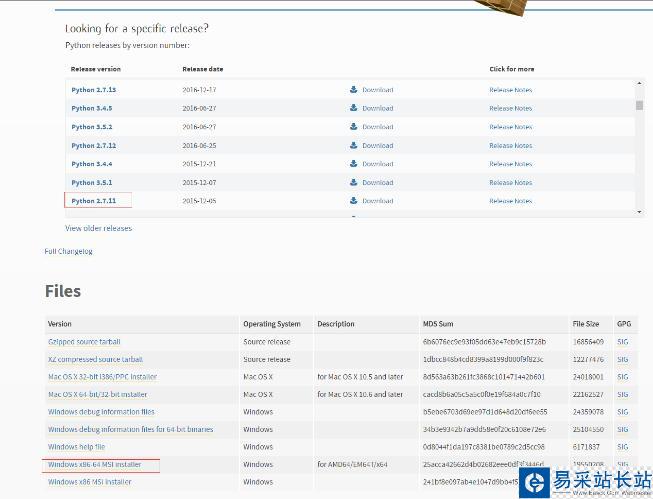Image resolution: width=653 pixels, height=499 pixels.
Task: Download Gzipped source tarball
Action: pos(84,342)
